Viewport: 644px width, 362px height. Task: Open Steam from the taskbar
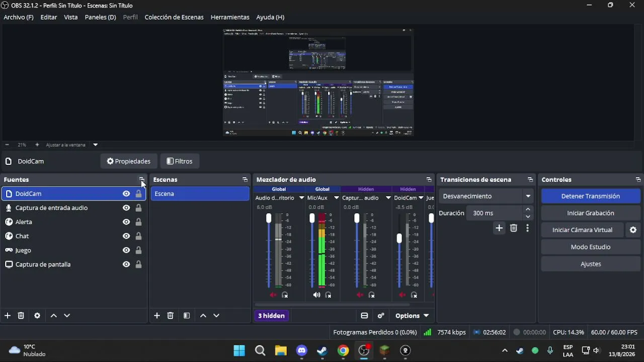[322, 350]
